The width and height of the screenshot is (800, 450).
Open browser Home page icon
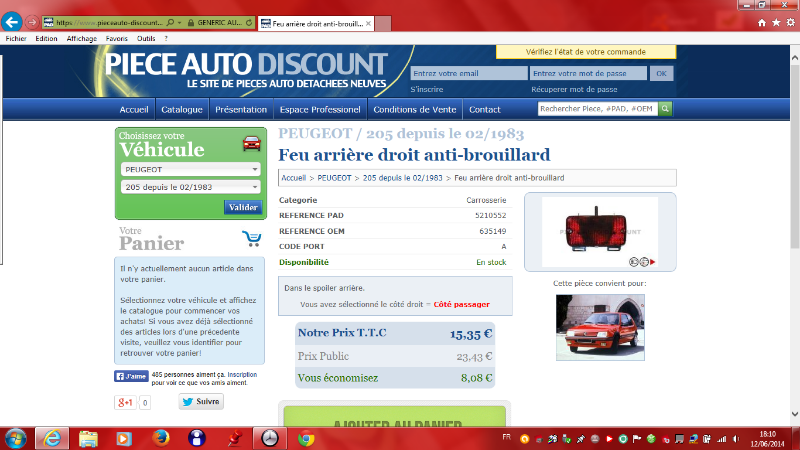(x=762, y=22)
